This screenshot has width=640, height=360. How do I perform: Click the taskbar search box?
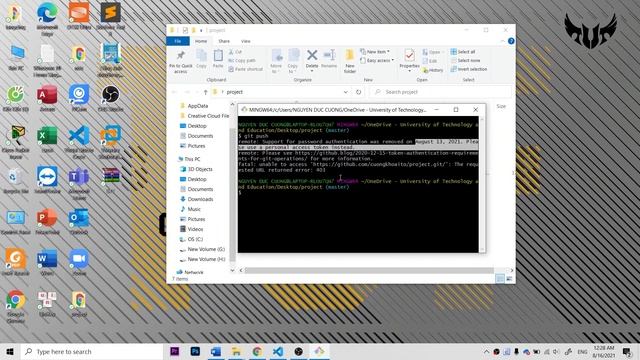click(x=92, y=351)
